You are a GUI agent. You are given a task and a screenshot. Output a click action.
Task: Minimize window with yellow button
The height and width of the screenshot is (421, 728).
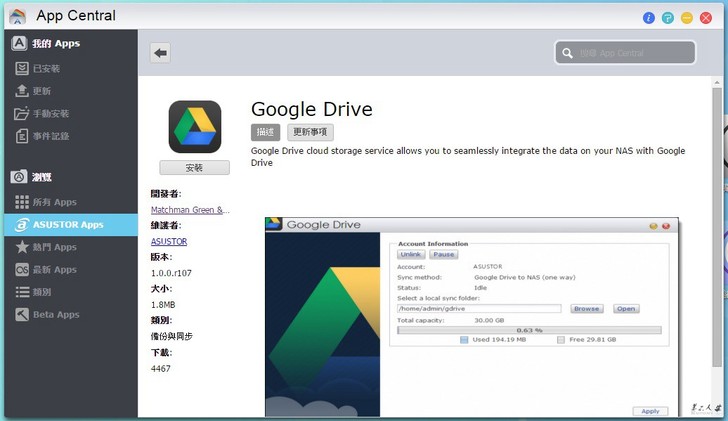coord(687,18)
